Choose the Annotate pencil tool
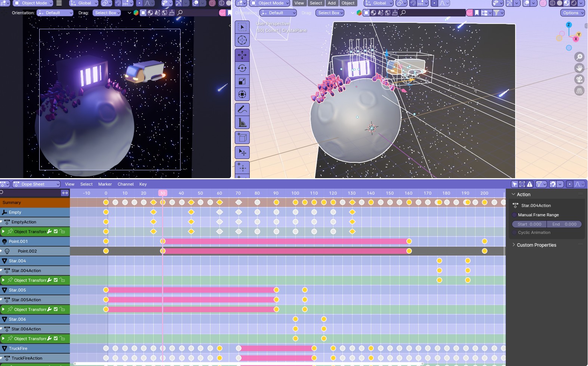The height and width of the screenshot is (366, 588). 242,109
